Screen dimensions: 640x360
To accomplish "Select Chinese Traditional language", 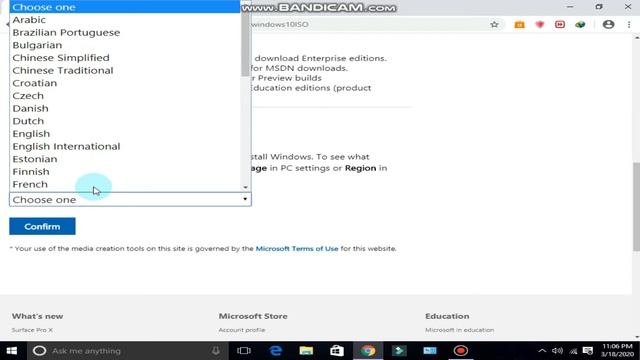I will click(x=124, y=70).
